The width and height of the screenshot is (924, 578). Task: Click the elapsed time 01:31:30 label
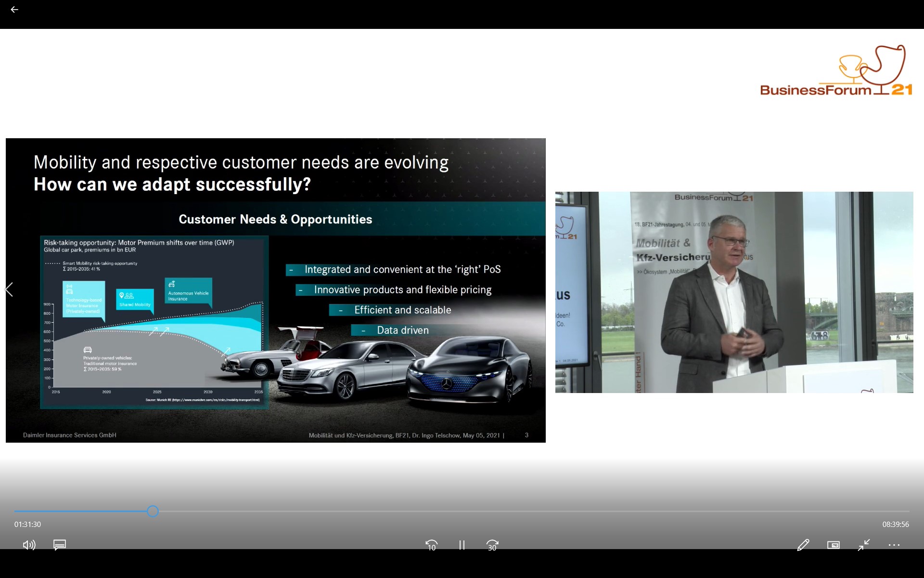(27, 524)
